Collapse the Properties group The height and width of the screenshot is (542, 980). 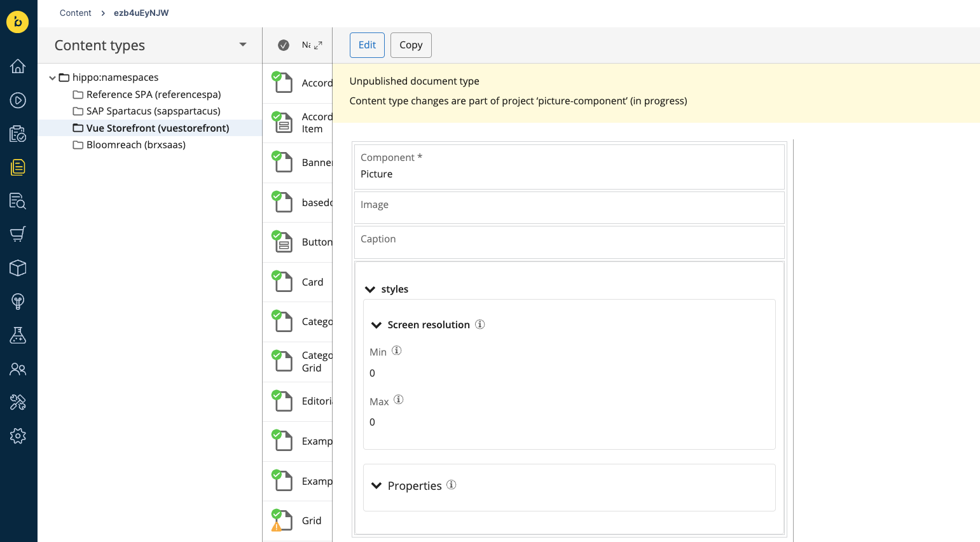tap(376, 486)
